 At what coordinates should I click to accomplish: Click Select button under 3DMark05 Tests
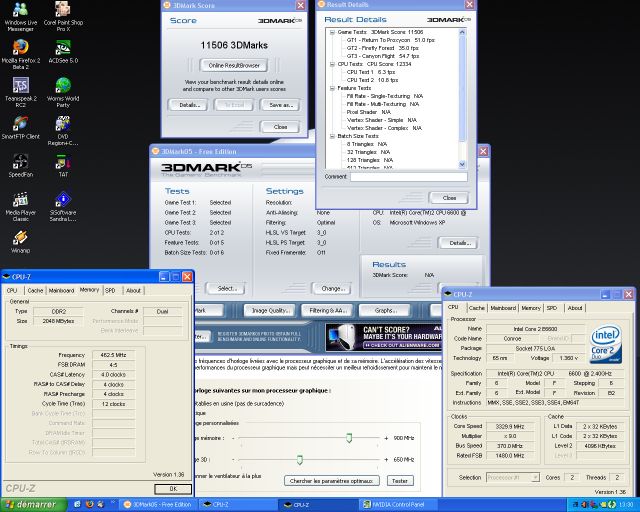point(227,289)
